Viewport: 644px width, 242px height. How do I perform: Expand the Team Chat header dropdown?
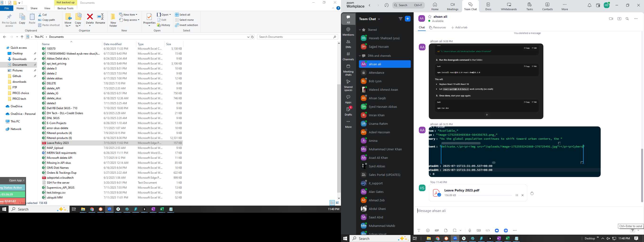pyautogui.click(x=379, y=19)
